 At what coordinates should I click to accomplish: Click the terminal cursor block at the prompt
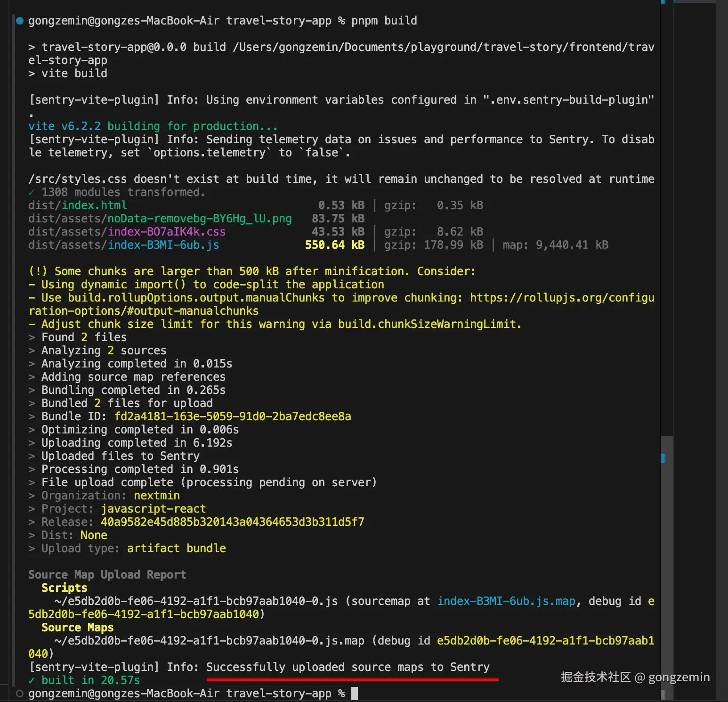tap(355, 694)
